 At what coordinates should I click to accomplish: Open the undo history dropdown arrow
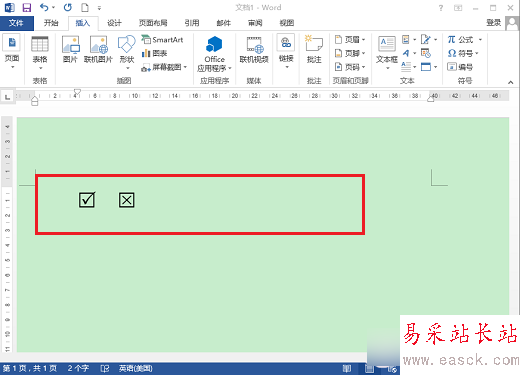pyautogui.click(x=53, y=8)
